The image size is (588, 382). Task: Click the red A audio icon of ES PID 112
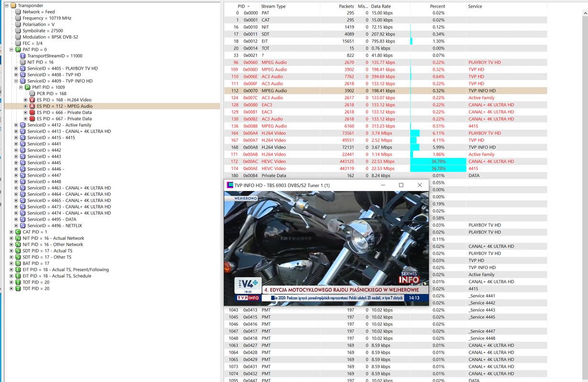tap(32, 106)
